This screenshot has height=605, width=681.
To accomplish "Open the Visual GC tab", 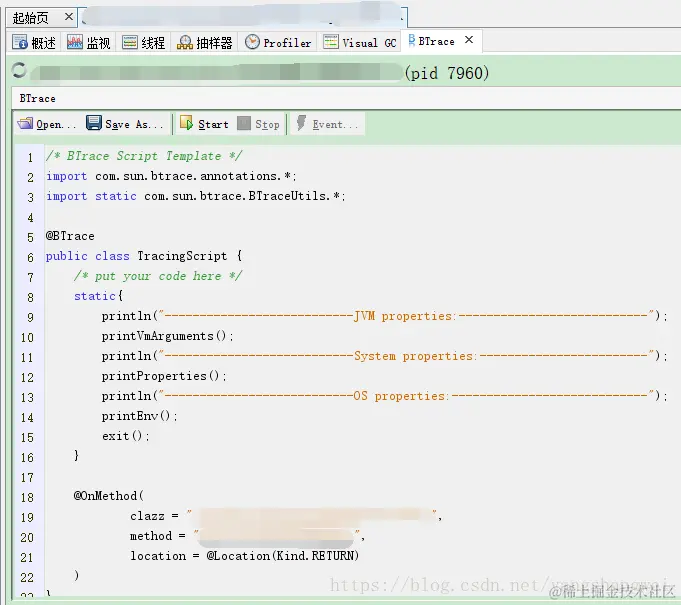I will (360, 43).
